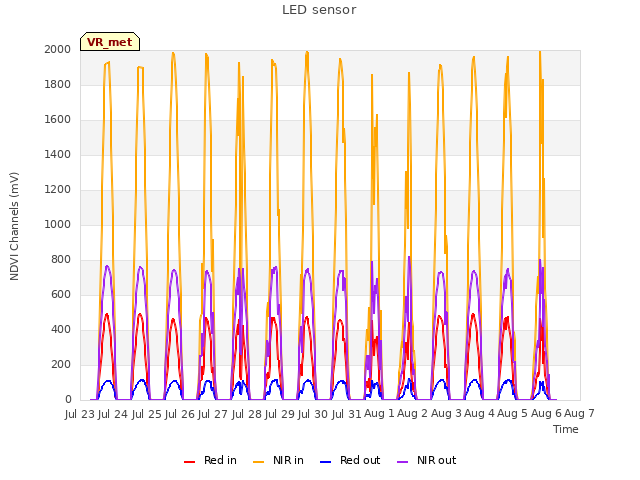Click the 1400 y-axis tick label
The height and width of the screenshot is (480, 640).
pos(58,155)
